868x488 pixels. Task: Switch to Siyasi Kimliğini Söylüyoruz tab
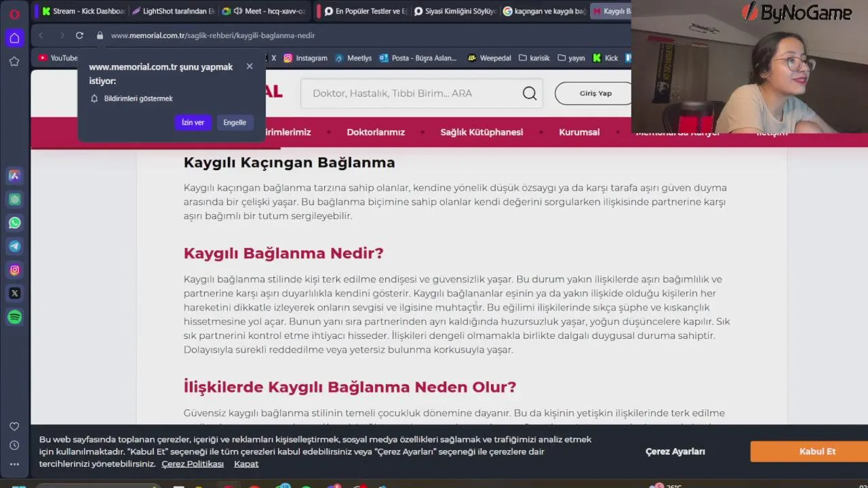(x=456, y=11)
